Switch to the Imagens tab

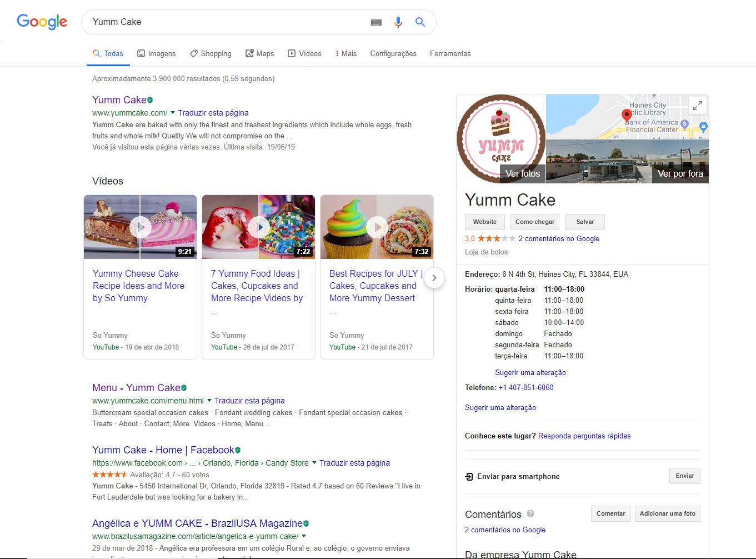pos(157,53)
